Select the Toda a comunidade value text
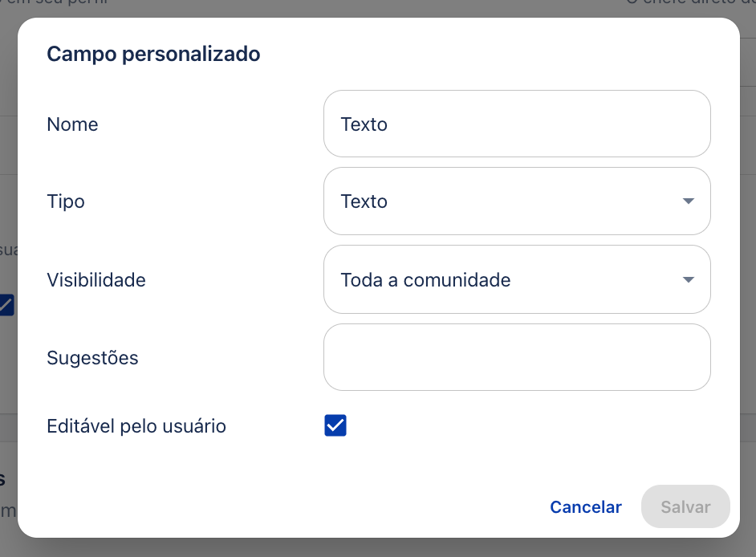The width and height of the screenshot is (756, 557). (425, 280)
